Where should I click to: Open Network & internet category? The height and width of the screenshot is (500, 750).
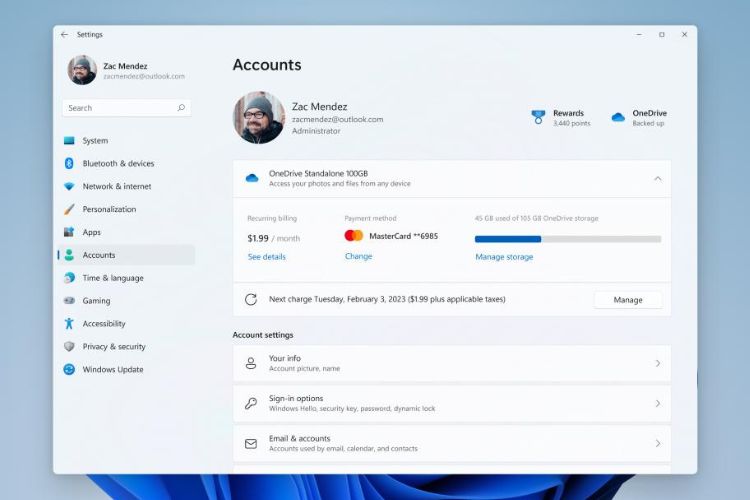click(x=126, y=186)
